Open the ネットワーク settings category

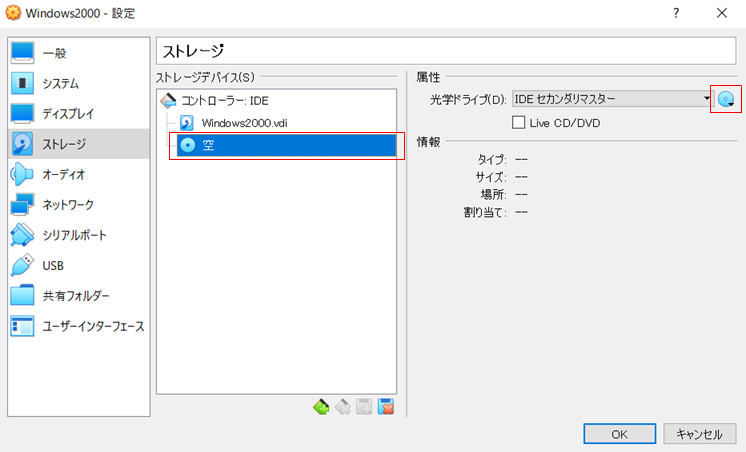[79, 205]
